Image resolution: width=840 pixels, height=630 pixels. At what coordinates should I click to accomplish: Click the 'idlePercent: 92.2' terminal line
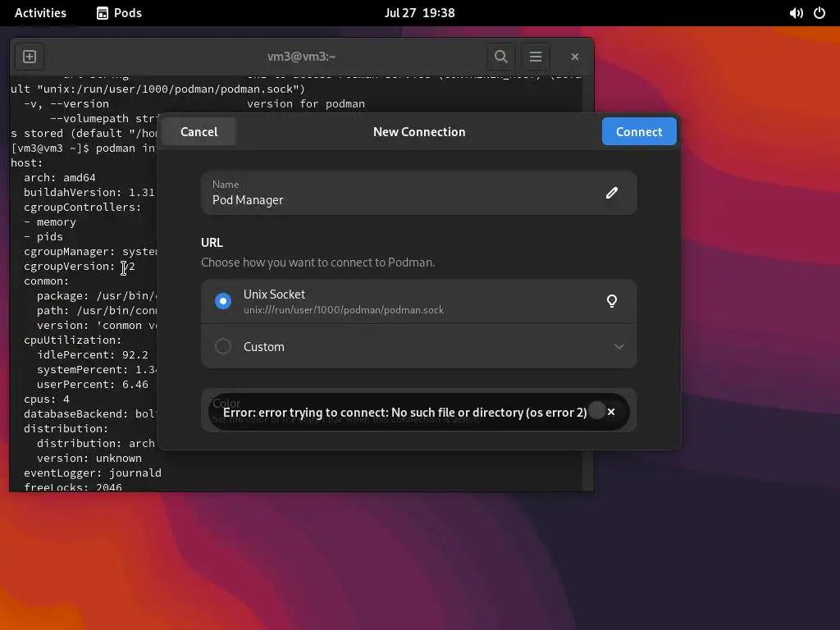click(x=93, y=354)
